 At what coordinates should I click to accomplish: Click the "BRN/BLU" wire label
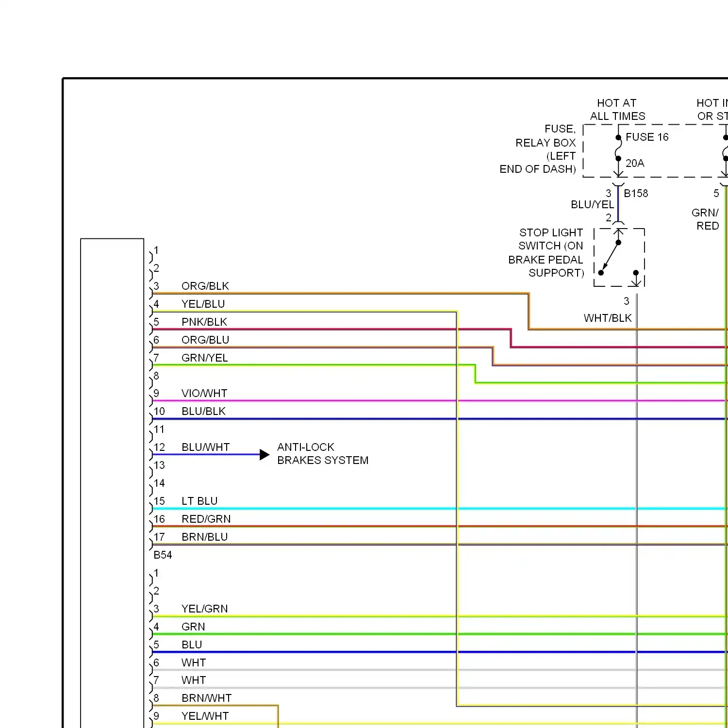pos(205,537)
